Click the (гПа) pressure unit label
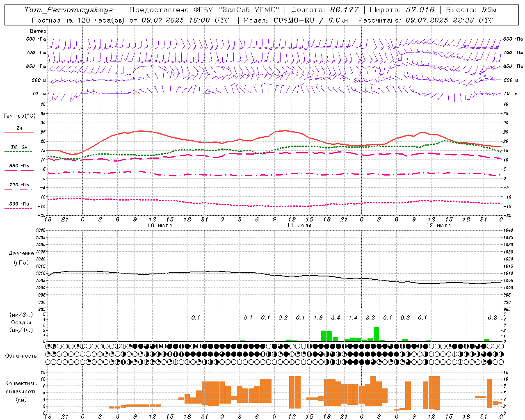The height and width of the screenshot is (420, 525). coord(21,262)
